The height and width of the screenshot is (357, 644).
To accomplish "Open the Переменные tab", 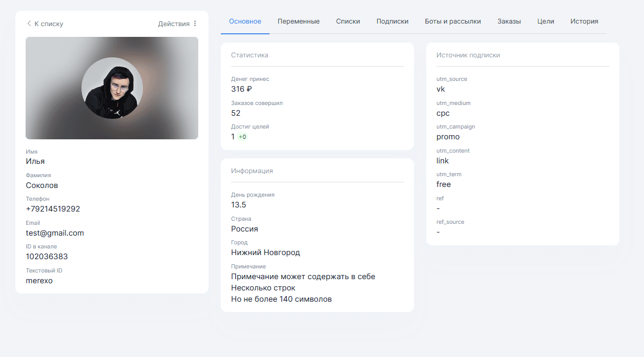I will pos(298,22).
